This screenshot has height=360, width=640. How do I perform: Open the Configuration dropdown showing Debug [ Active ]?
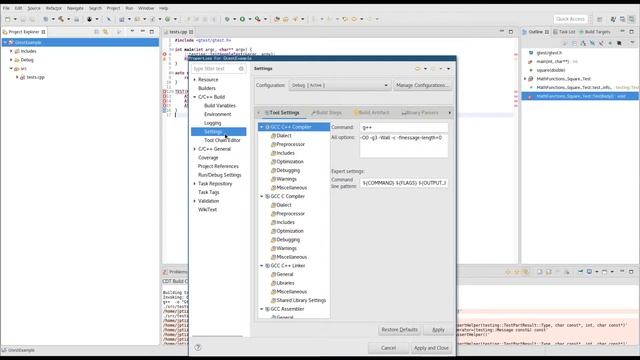pyautogui.click(x=340, y=85)
